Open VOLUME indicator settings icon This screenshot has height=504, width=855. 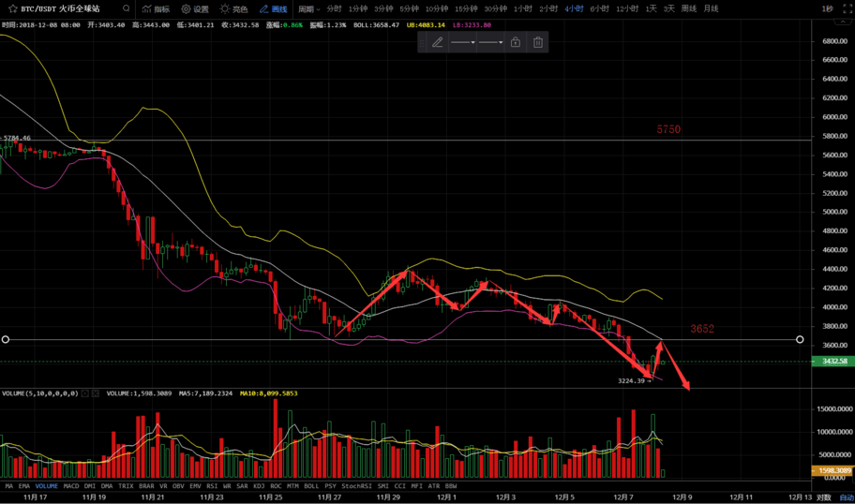pyautogui.click(x=85, y=393)
